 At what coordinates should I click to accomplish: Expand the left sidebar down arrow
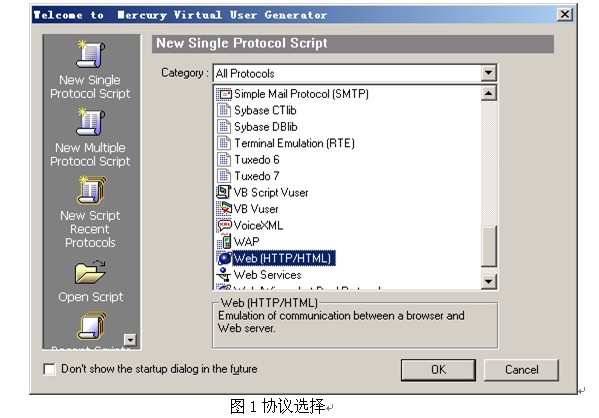tap(130, 340)
